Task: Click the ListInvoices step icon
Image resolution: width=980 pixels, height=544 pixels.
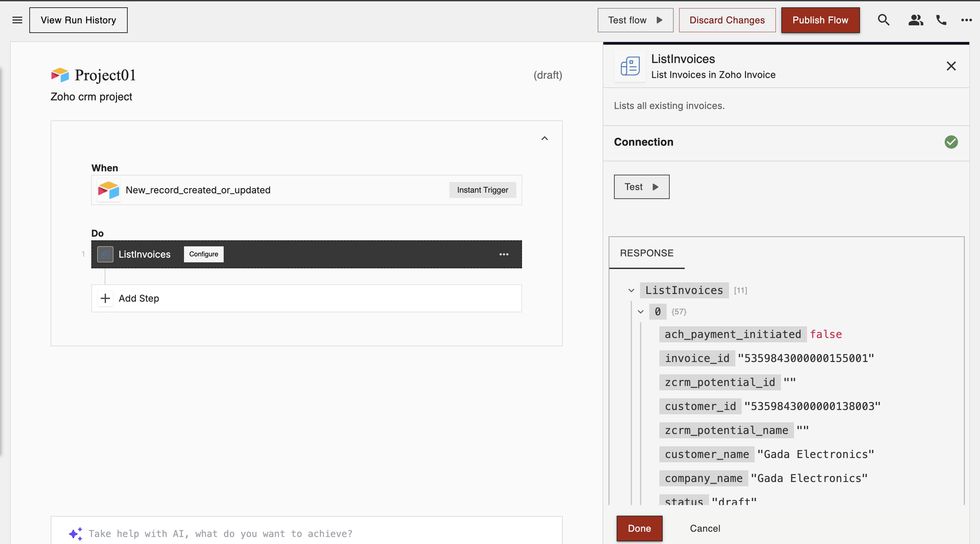Action: tap(105, 254)
